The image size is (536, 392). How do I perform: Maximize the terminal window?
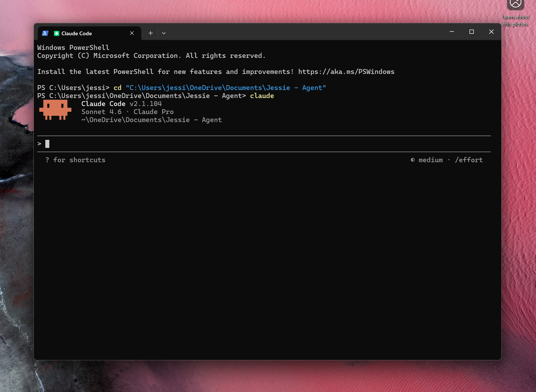click(471, 32)
